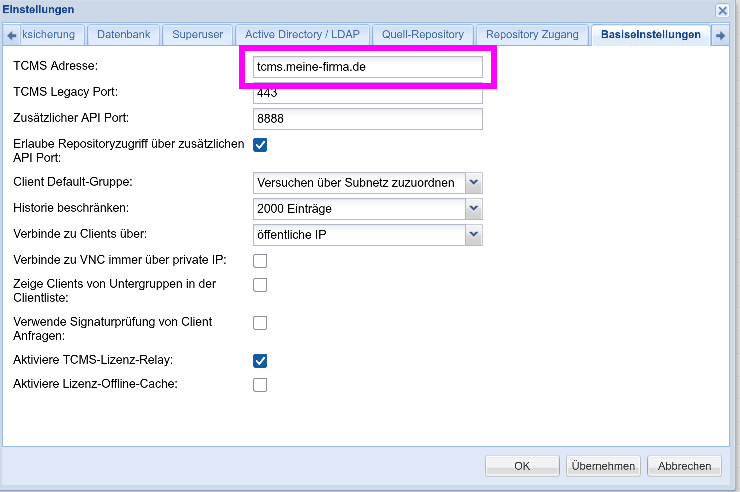Click into the TCMS Adresse field
The image size is (740, 492).
(x=368, y=67)
